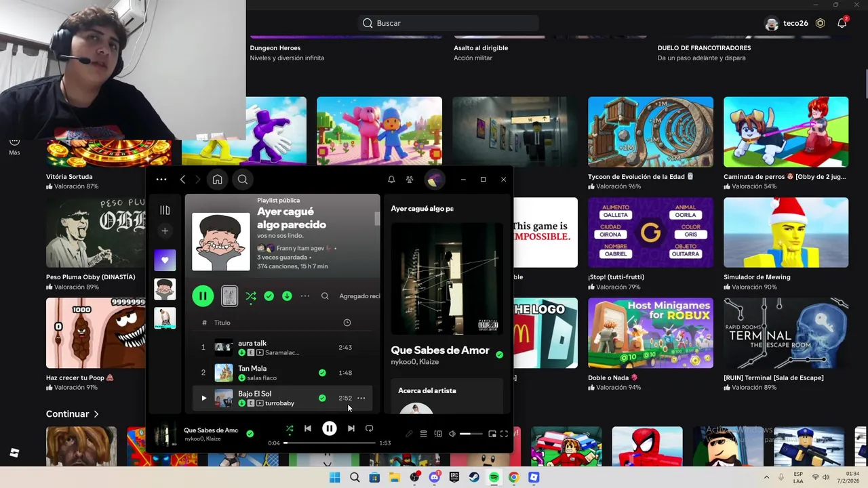Show hidden system tray icons chevron
Image resolution: width=868 pixels, height=488 pixels.
[x=766, y=477]
